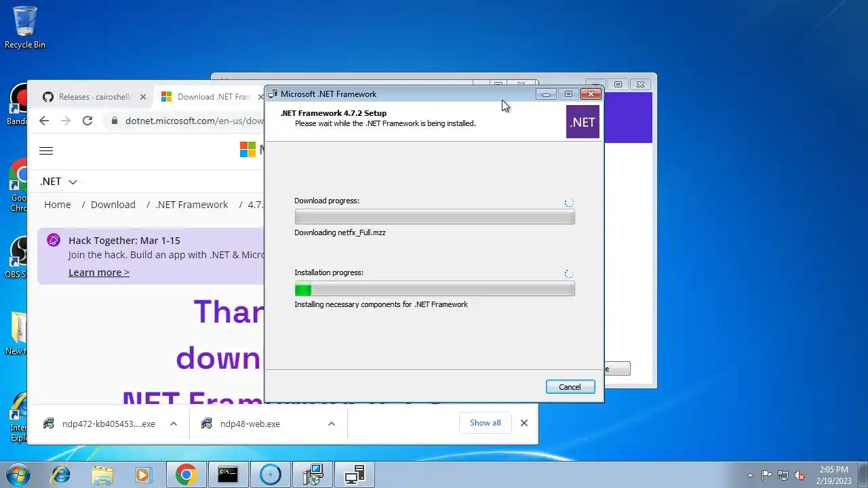Click the purple .NET logo in setup dialog
This screenshot has width=868, height=488.
583,122
